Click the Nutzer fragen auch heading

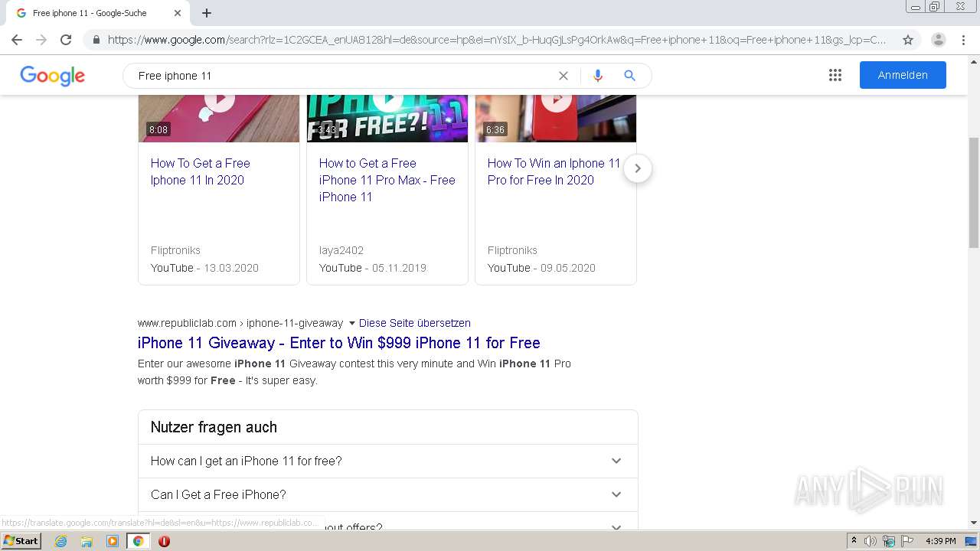click(214, 427)
